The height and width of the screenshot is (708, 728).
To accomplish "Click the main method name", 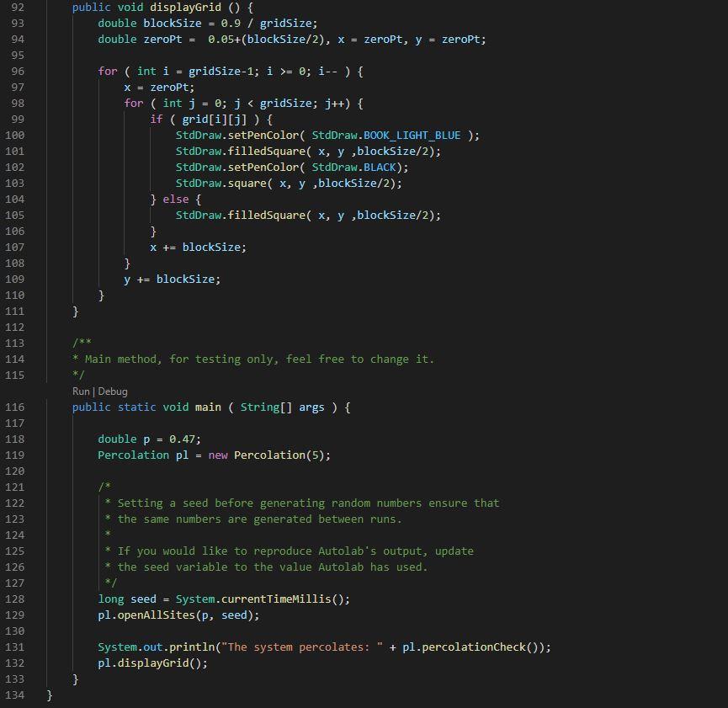I will pos(208,407).
